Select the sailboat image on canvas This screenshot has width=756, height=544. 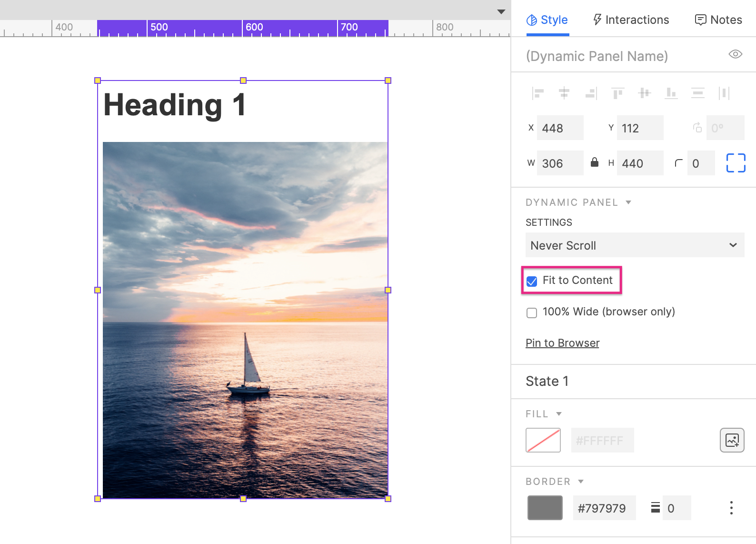point(245,320)
